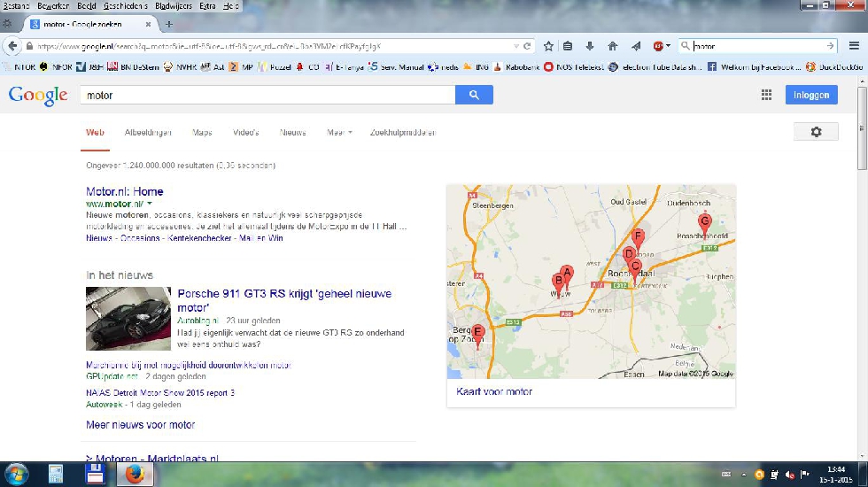Open Meer nieuws voor motor link
868x487 pixels.
click(141, 425)
